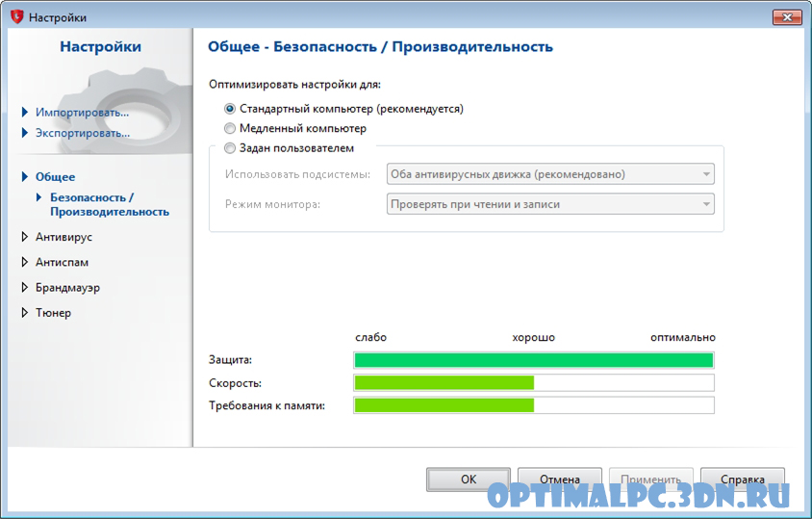Open help via Справка button
This screenshot has width=812, height=519.
click(743, 480)
